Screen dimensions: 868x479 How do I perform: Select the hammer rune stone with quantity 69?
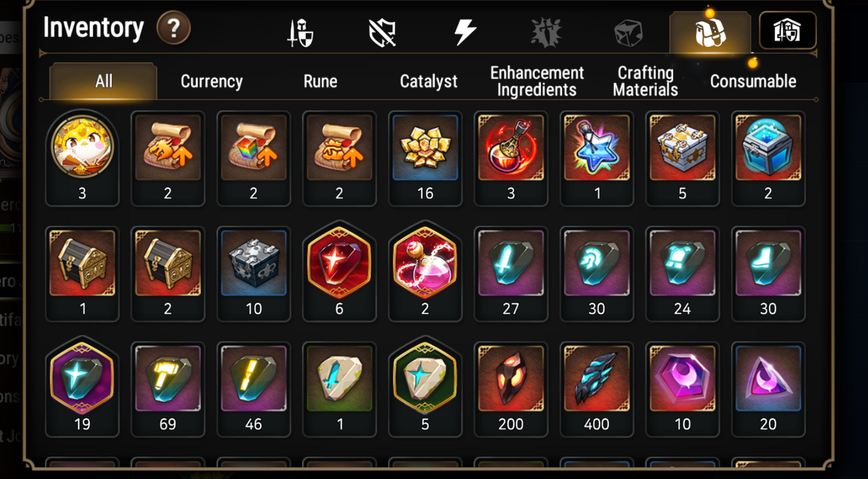pos(168,389)
